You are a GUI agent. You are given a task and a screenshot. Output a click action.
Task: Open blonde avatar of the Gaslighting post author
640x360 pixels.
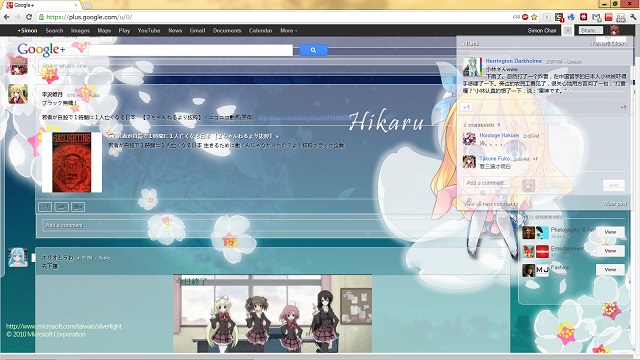pos(18,94)
